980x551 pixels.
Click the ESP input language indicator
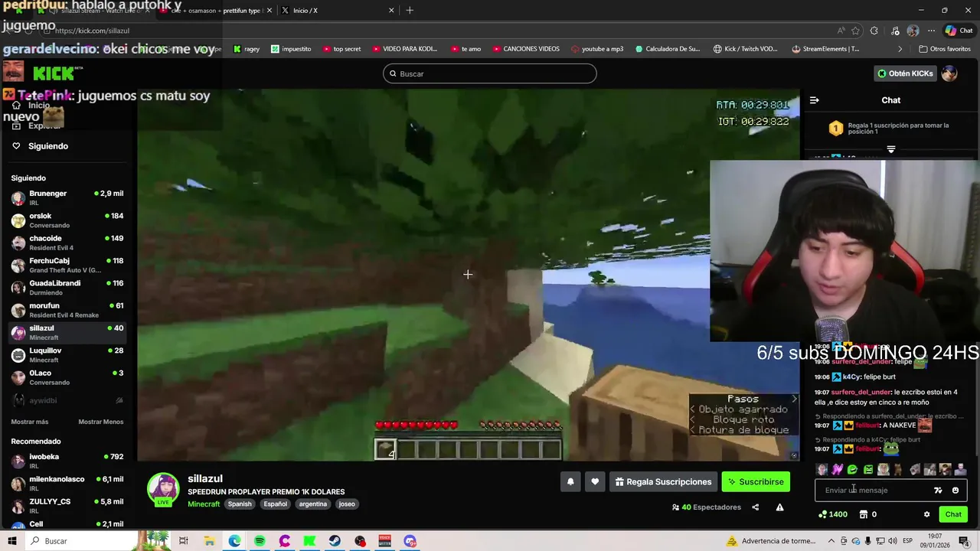[x=906, y=541]
